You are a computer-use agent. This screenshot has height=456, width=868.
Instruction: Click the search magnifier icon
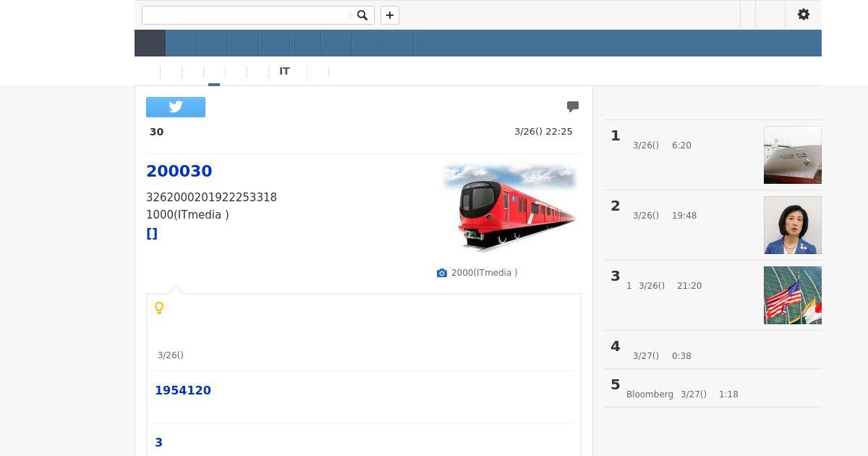[362, 15]
